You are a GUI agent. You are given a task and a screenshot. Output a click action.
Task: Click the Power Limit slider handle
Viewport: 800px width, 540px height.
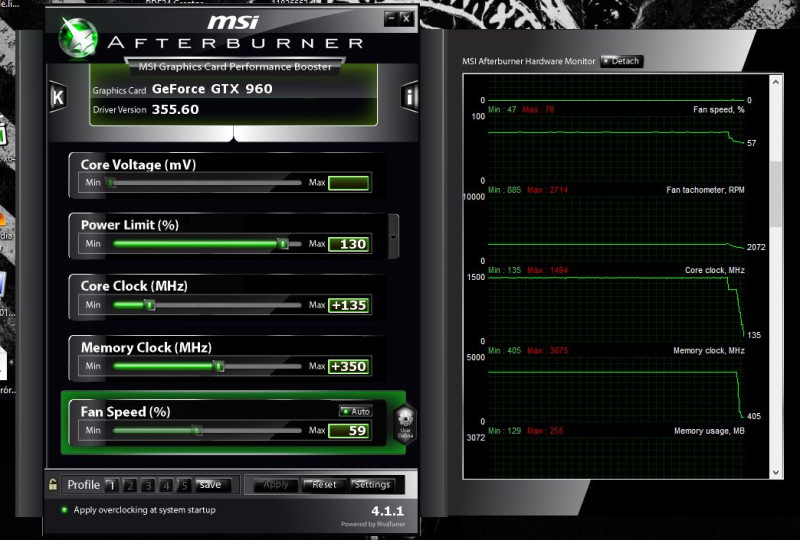click(283, 243)
